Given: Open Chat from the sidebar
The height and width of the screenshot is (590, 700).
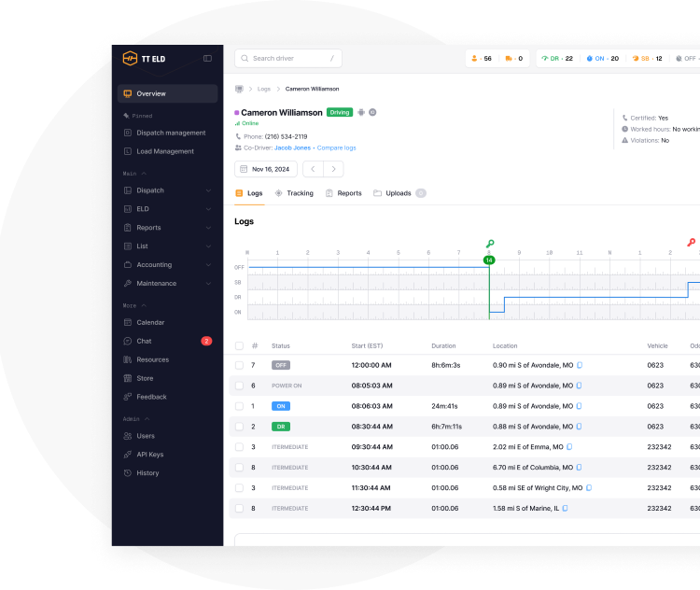Looking at the screenshot, I should point(144,341).
